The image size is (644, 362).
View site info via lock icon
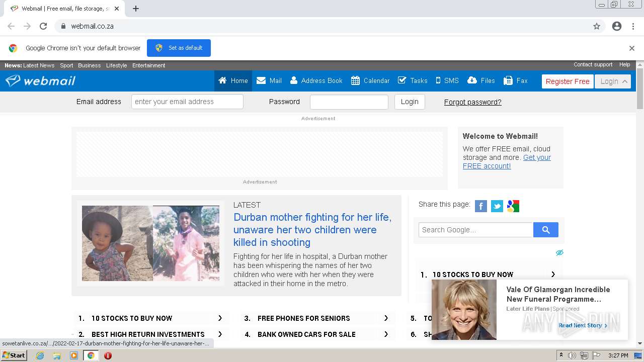(63, 26)
